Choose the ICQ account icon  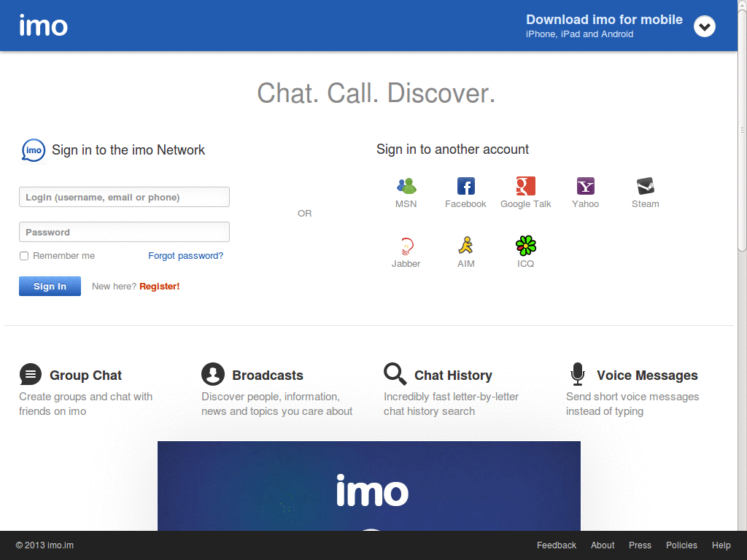tap(526, 246)
